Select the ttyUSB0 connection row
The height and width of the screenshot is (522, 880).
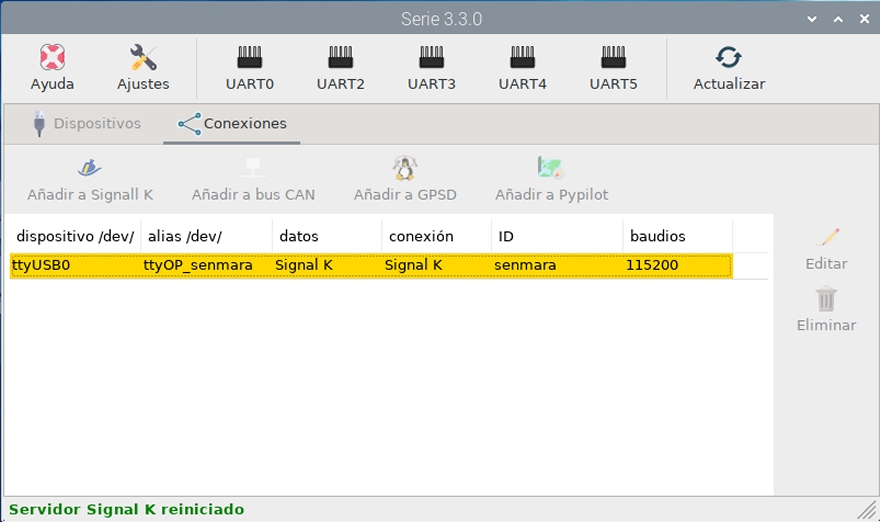pos(370,266)
